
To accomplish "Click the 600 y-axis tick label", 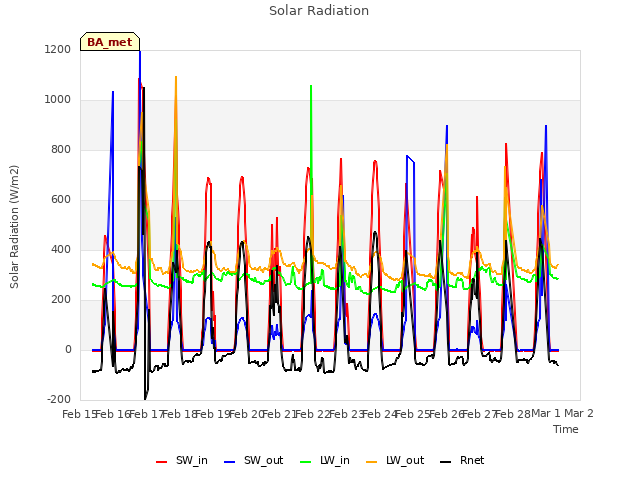I will tap(61, 200).
